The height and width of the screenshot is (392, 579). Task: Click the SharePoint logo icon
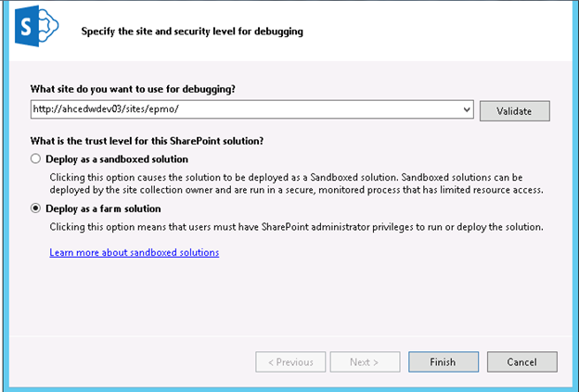pyautogui.click(x=36, y=26)
